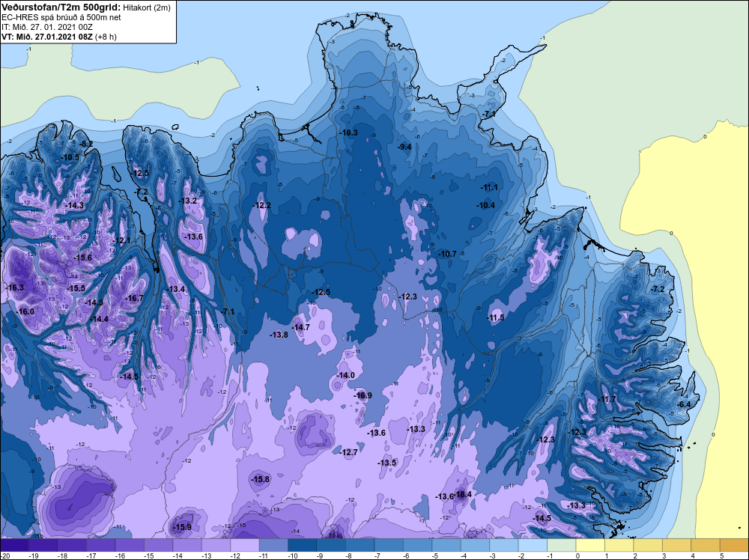The image size is (749, 560).
Task: Click the map temperature value -13.8
Action: pyautogui.click(x=279, y=335)
